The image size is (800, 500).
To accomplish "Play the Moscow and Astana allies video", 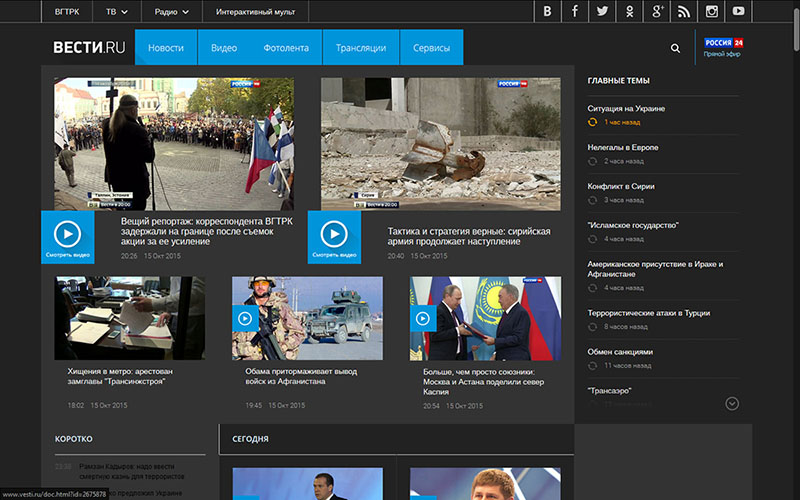I will 423,319.
